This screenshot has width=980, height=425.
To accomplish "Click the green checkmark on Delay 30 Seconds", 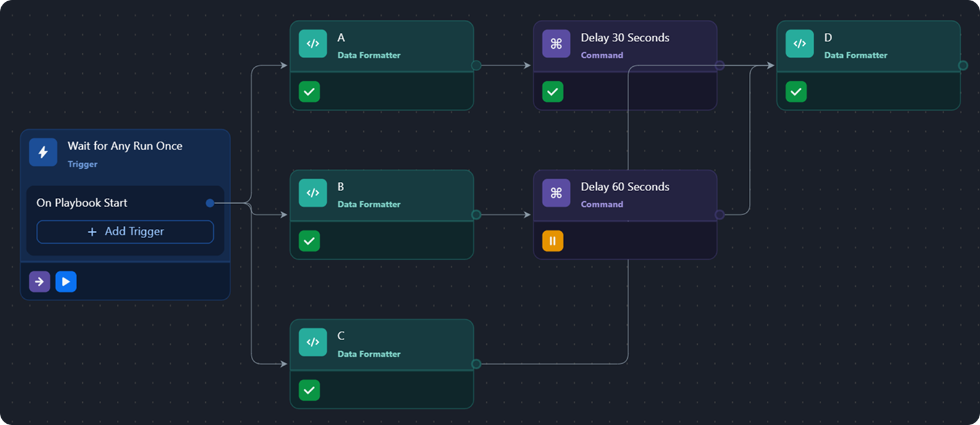I will click(552, 92).
